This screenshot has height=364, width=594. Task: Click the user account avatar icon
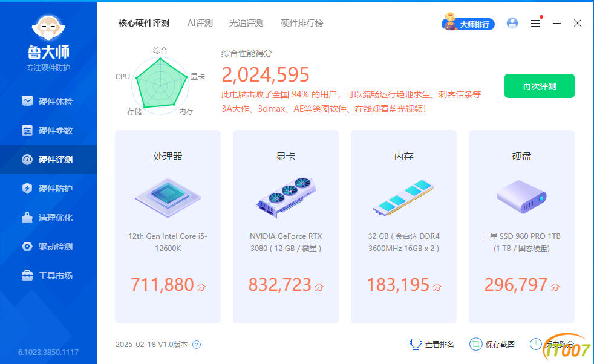[x=512, y=23]
